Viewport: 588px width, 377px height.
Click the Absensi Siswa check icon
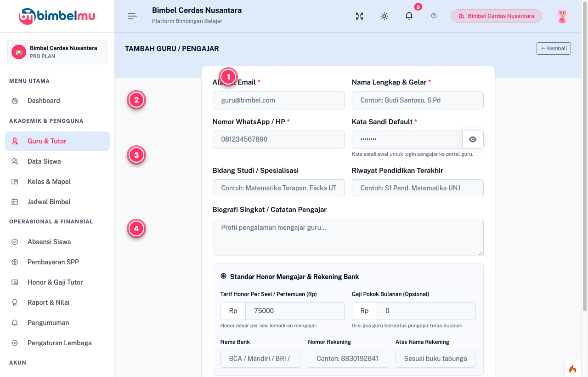(x=15, y=242)
